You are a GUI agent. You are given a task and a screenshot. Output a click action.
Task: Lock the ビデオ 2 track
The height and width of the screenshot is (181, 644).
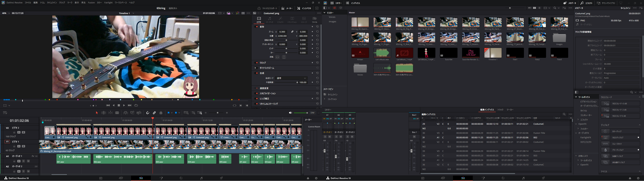tap(14, 132)
